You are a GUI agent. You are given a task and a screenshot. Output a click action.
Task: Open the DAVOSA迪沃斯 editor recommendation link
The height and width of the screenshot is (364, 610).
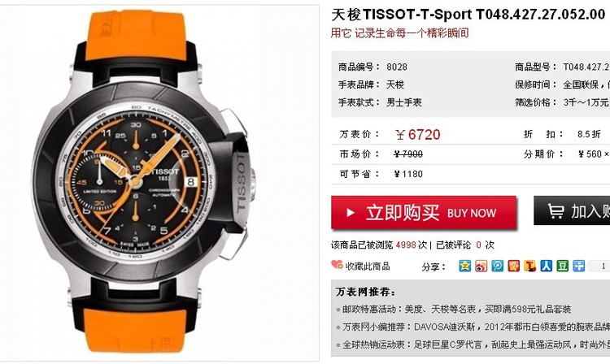pos(476,327)
